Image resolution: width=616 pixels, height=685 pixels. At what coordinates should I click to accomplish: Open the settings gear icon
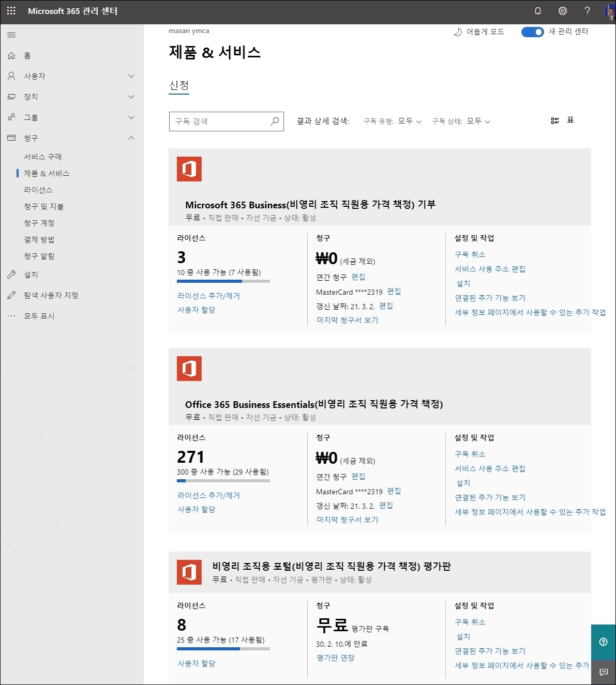(563, 11)
